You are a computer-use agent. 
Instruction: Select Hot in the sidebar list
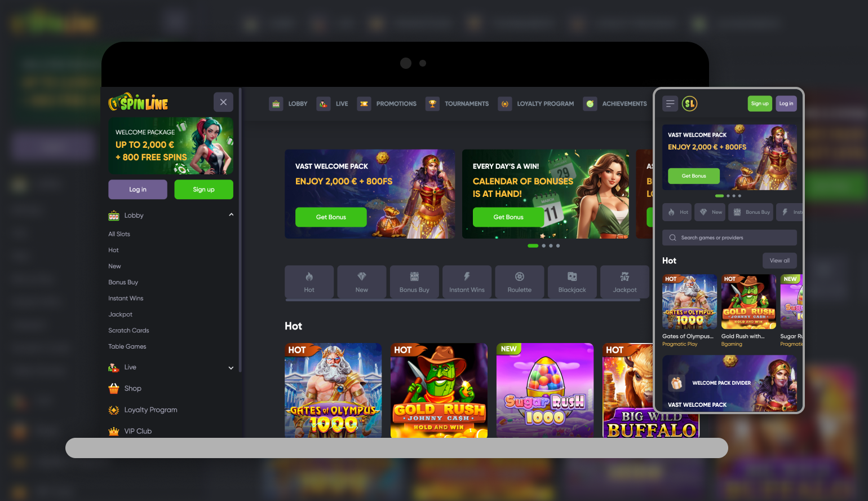(x=113, y=250)
